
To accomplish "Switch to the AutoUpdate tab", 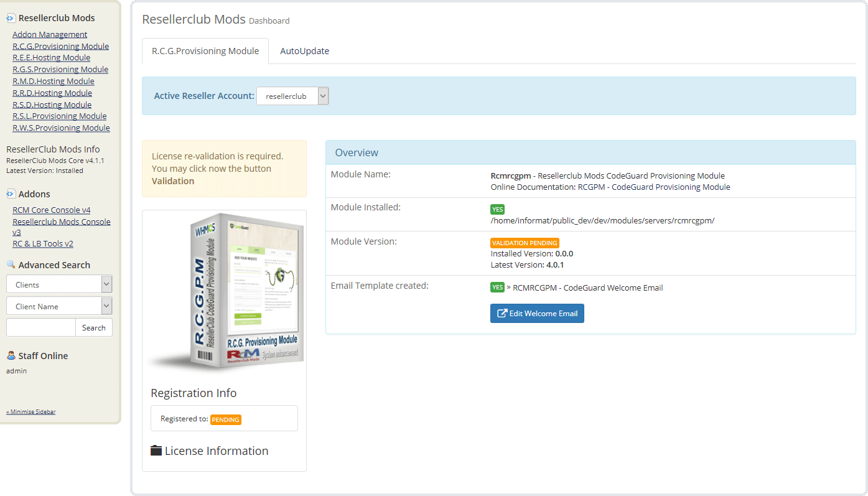I will [304, 51].
